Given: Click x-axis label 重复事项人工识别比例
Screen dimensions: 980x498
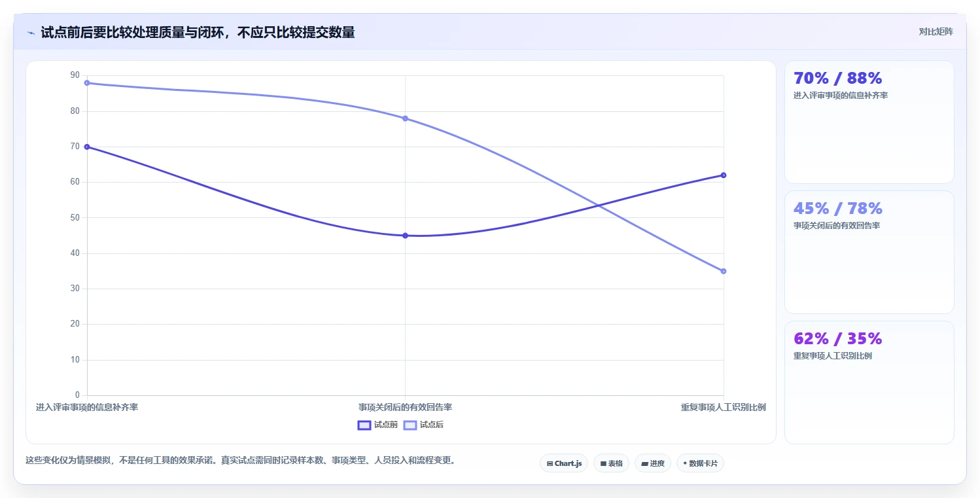Looking at the screenshot, I should pos(723,407).
